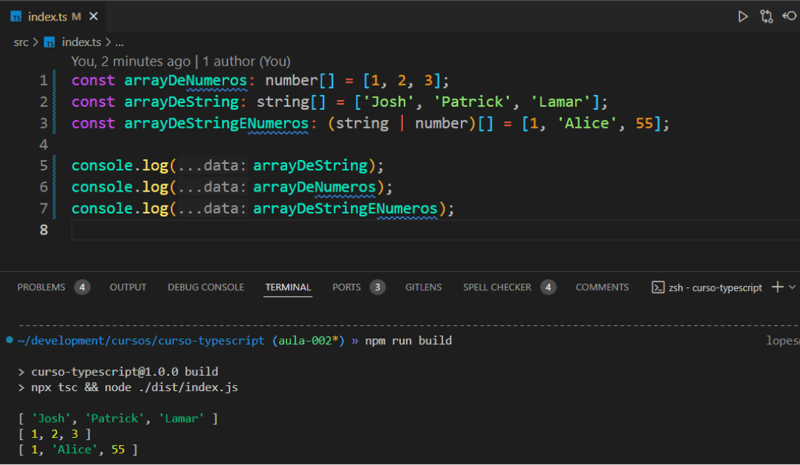Open the DEBUG CONSOLE tab
800x465 pixels.
[206, 287]
